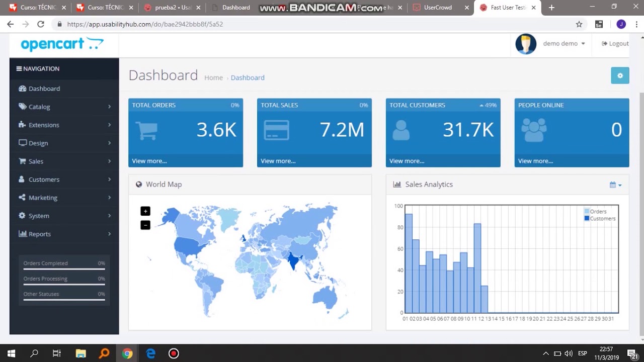Open the Dashboard item in sidebar
Viewport: 644px width, 362px height.
click(x=64, y=88)
